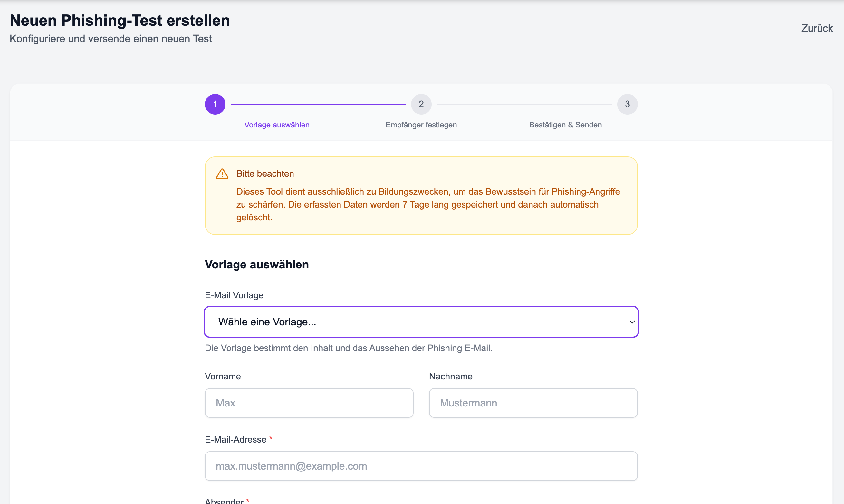Open the E-Mail Vorlage dropdown
Image resolution: width=844 pixels, height=504 pixels.
coord(421,322)
